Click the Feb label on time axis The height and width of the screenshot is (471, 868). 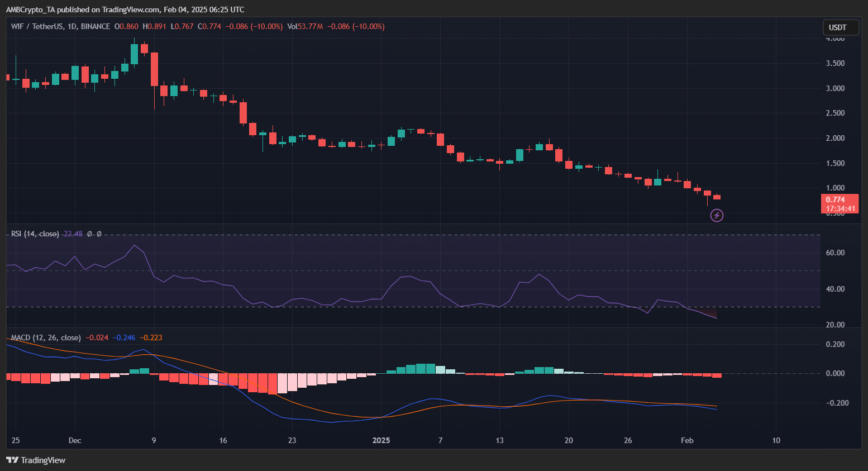pos(687,440)
